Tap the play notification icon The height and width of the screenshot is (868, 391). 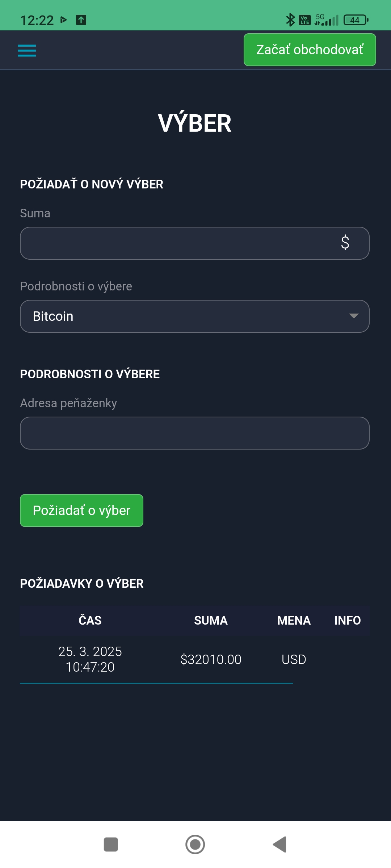[x=64, y=20]
